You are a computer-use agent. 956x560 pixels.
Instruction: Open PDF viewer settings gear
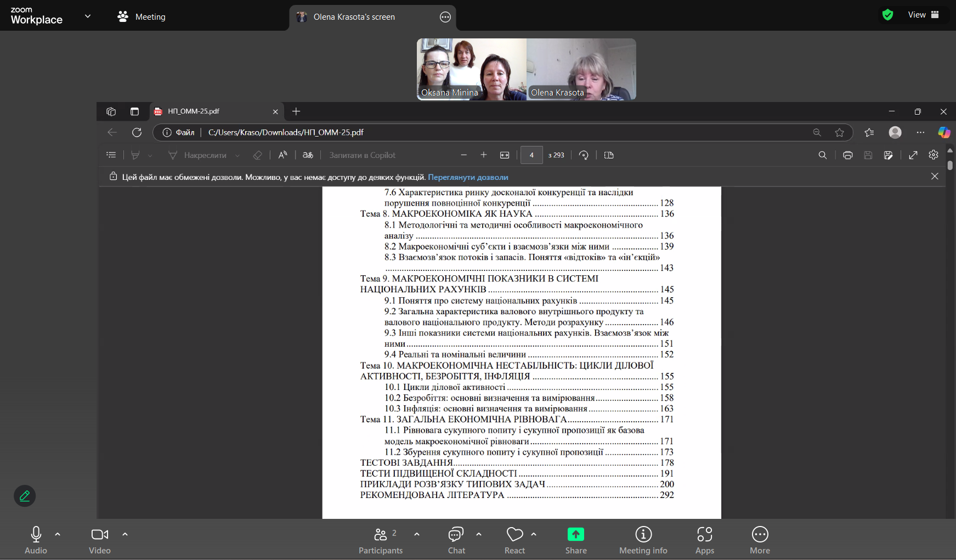click(x=934, y=155)
